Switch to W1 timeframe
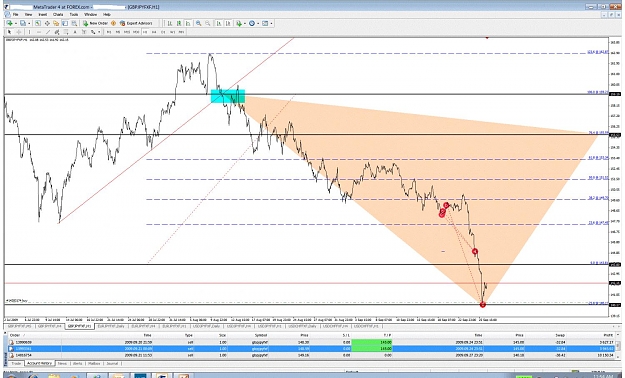Image resolution: width=625 pixels, height=378 pixels. click(172, 32)
